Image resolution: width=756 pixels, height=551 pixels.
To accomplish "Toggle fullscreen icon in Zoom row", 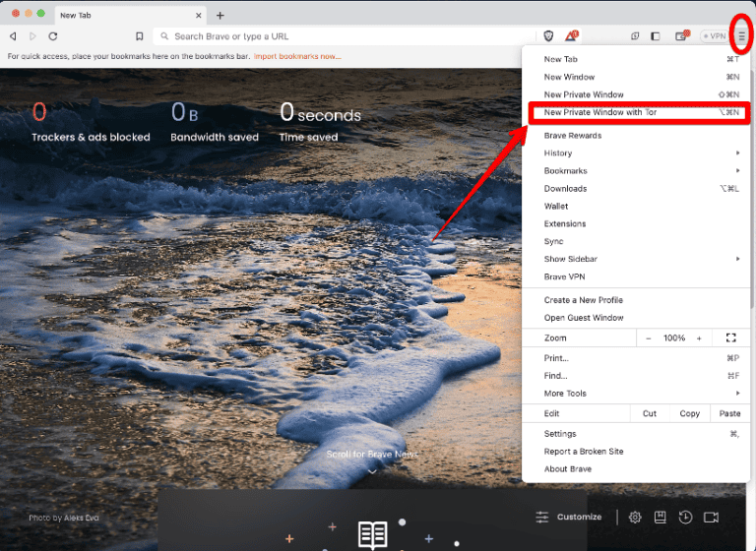I will (x=730, y=337).
